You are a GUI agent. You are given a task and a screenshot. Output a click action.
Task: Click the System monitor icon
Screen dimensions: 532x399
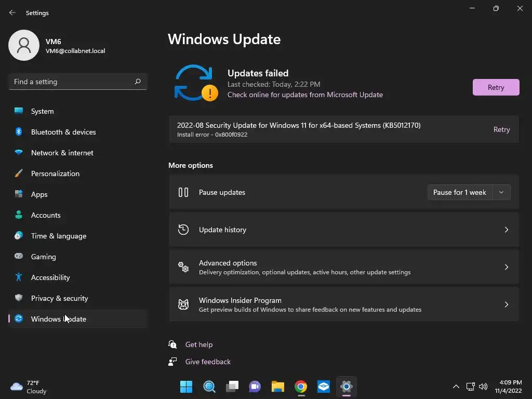pyautogui.click(x=19, y=111)
